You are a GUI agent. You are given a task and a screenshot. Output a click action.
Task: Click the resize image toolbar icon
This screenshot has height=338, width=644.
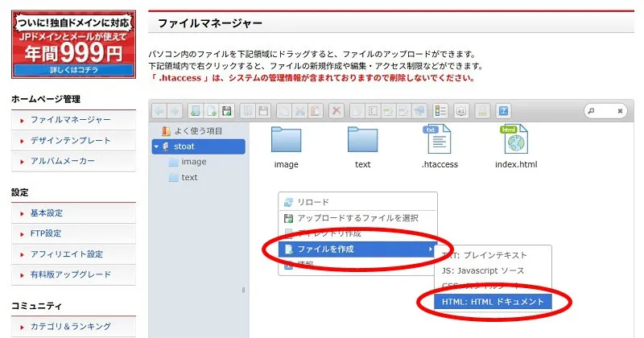[404, 111]
